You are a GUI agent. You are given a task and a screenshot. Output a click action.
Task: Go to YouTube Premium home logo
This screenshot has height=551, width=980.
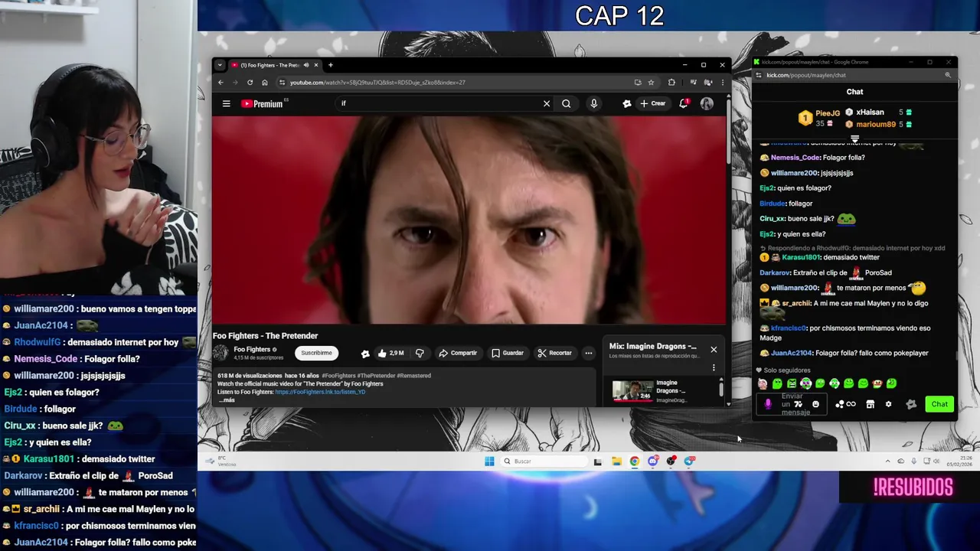click(x=262, y=103)
